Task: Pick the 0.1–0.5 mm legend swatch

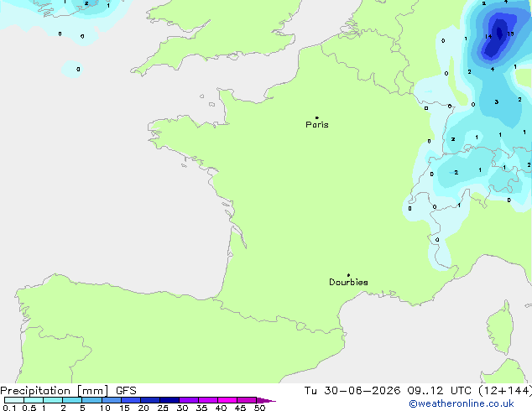Action: [x=14, y=400]
